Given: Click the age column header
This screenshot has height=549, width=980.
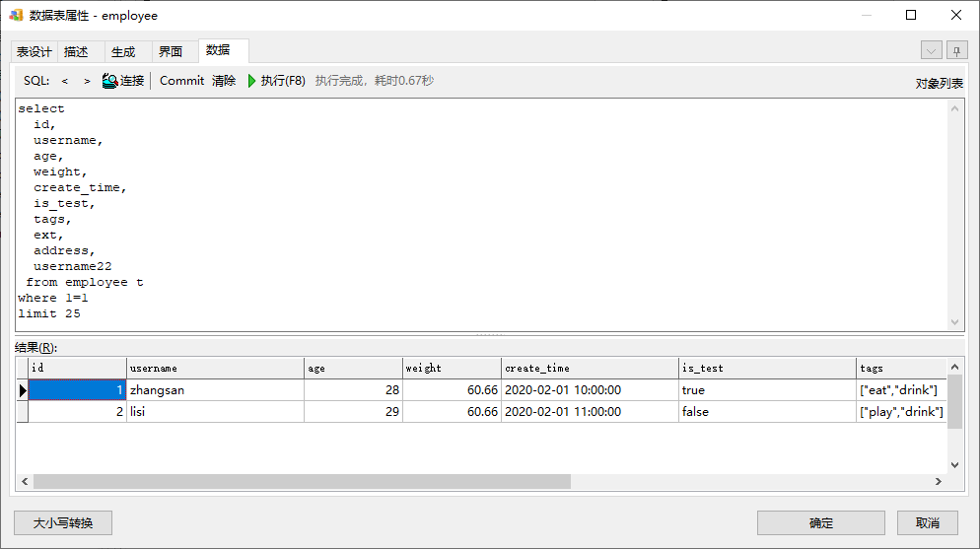Looking at the screenshot, I should pyautogui.click(x=353, y=368).
